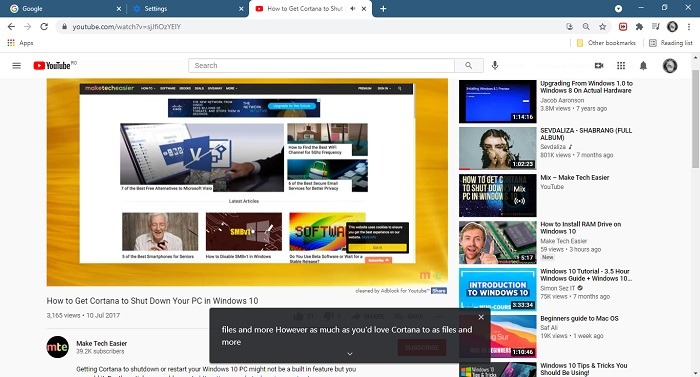Open the Create video camera icon
This screenshot has height=377, width=700.
coord(599,66)
